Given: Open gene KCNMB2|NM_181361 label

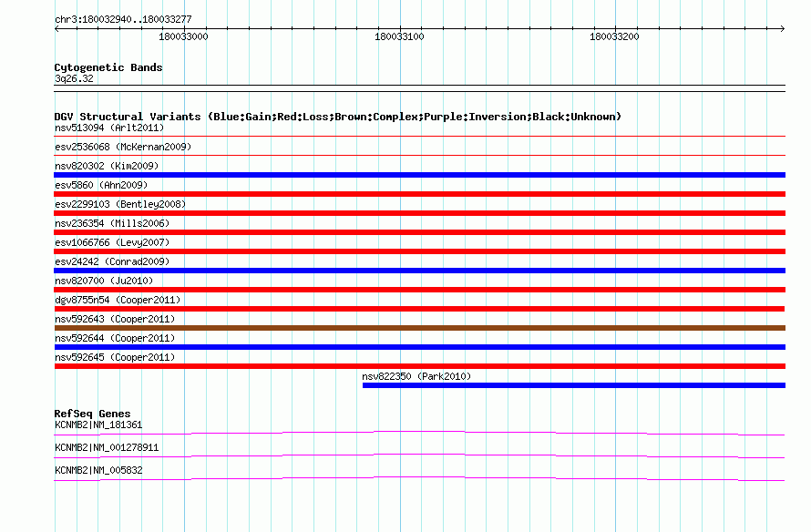Looking at the screenshot, I should 98,425.
